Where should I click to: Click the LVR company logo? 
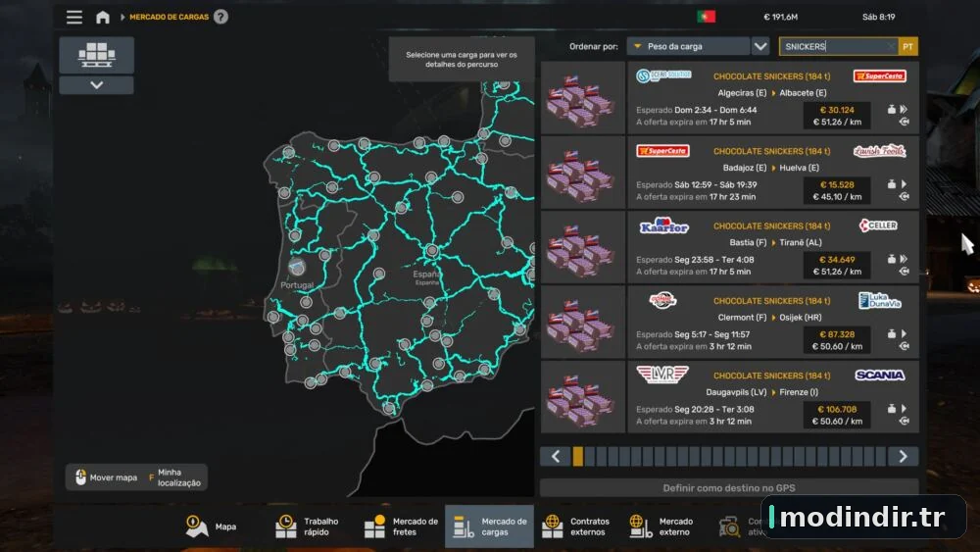tap(661, 375)
